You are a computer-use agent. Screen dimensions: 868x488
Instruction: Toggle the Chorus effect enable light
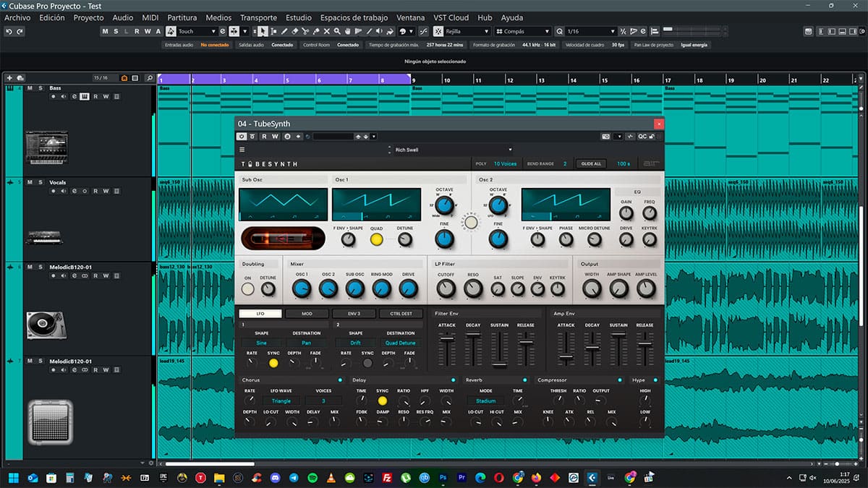(x=340, y=380)
